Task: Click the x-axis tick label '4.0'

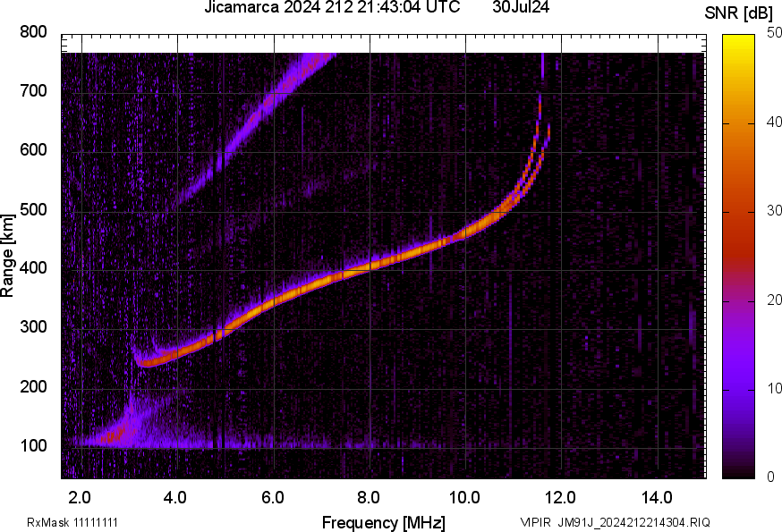Action: click(x=175, y=497)
